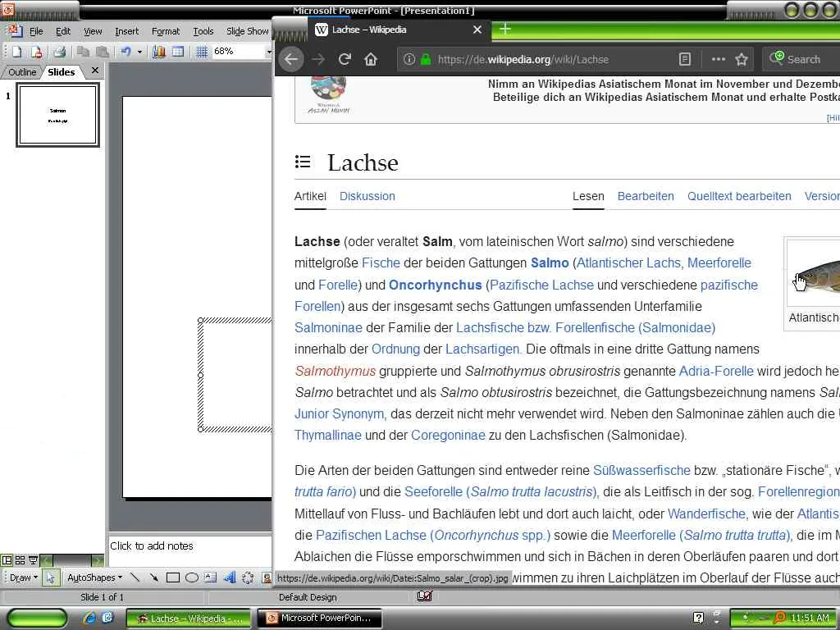
Task: Click the green padlock secure connection icon
Action: [x=426, y=59]
